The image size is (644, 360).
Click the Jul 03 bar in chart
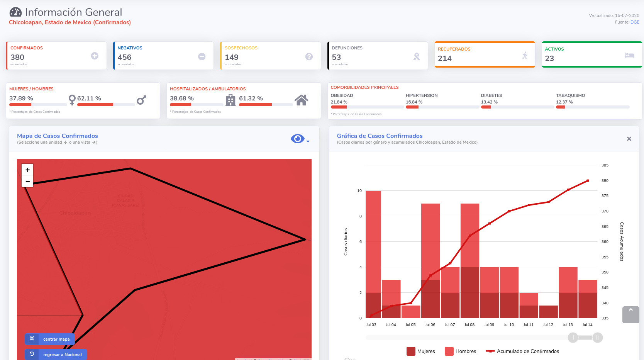click(373, 254)
